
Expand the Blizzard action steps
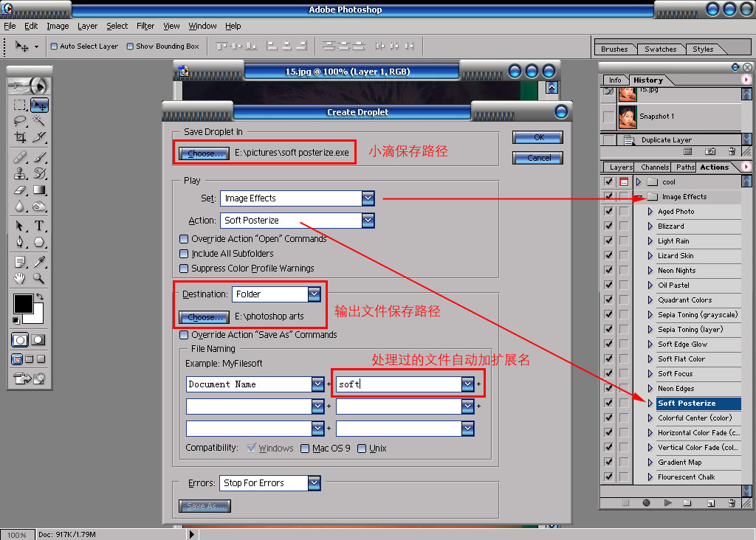(x=650, y=226)
